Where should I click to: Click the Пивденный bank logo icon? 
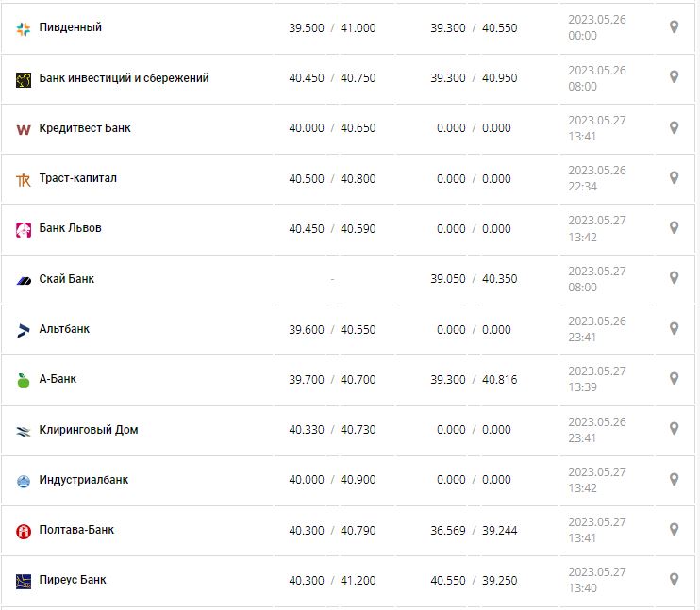pos(24,28)
